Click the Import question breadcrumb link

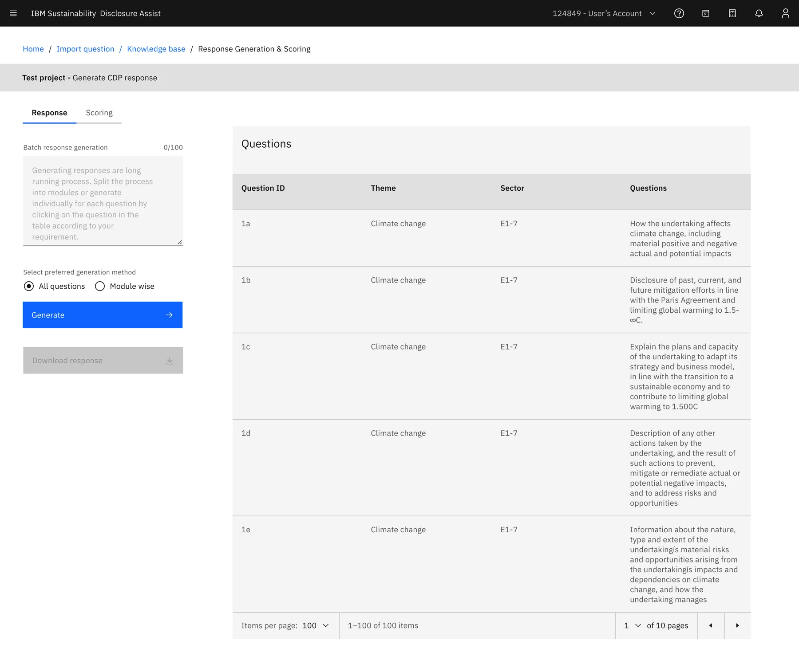[x=85, y=49]
